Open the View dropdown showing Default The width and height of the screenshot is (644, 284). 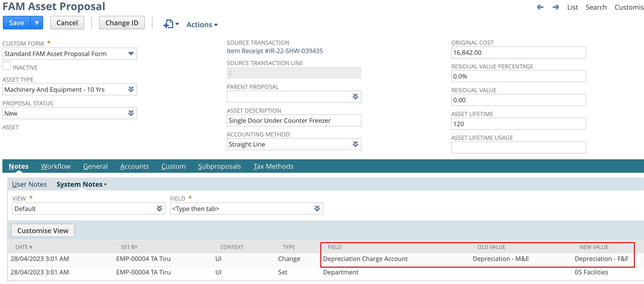coord(159,209)
